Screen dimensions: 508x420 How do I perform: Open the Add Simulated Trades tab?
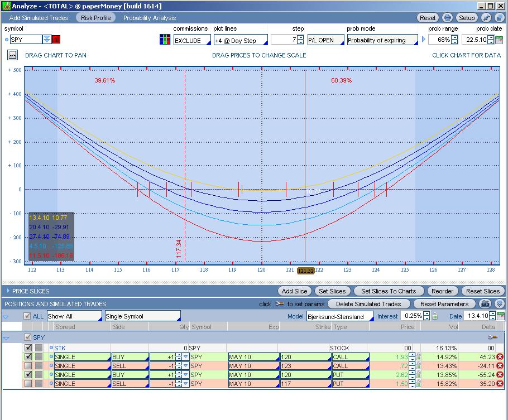39,18
